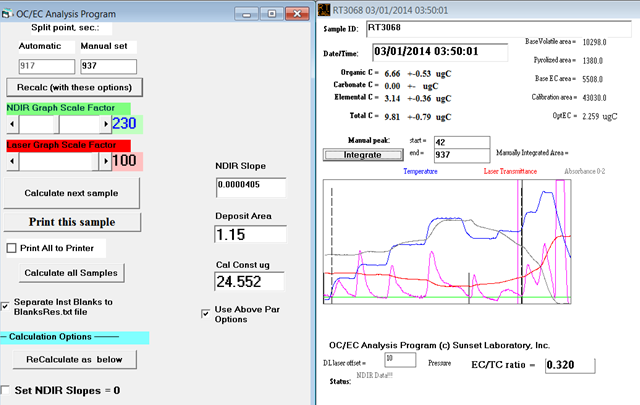
Task: Maximize the OC/EC Analysis Program window
Action: [272, 14]
